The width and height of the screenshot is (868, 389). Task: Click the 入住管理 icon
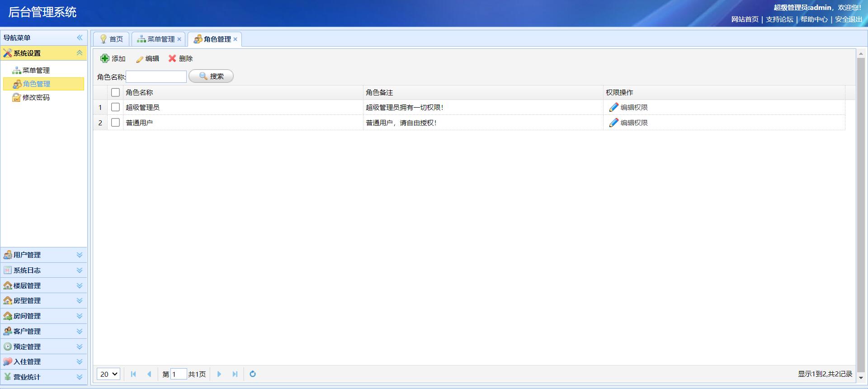8,361
